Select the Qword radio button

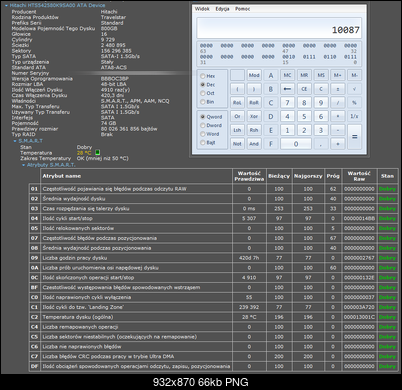[211, 117]
